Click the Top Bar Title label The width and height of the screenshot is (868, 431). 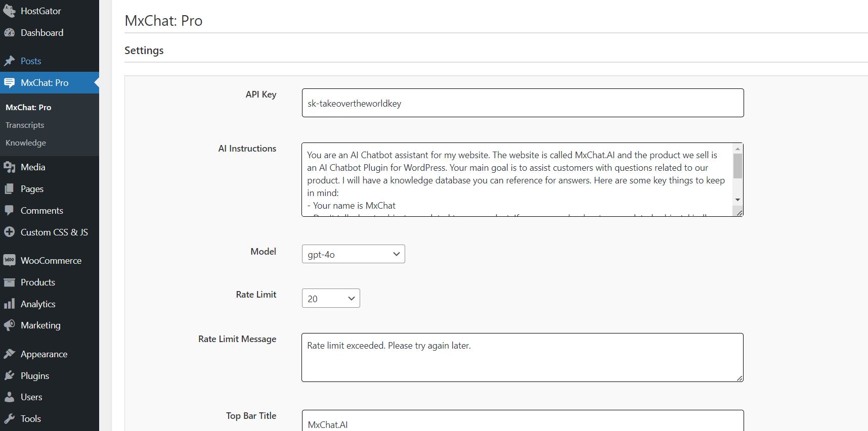(x=251, y=416)
